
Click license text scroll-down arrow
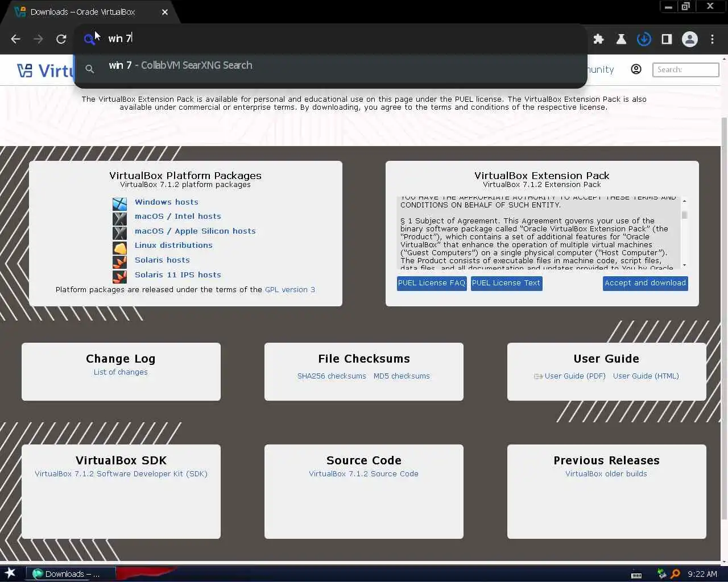click(684, 265)
